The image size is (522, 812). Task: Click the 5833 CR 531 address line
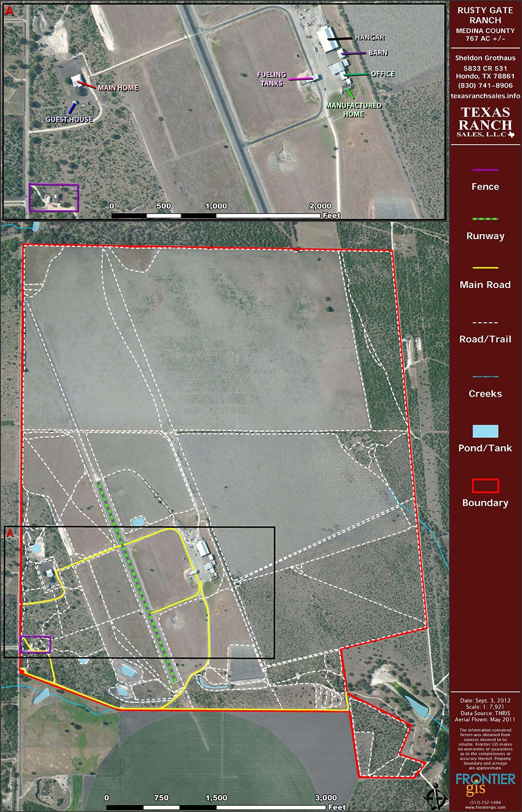tap(485, 68)
